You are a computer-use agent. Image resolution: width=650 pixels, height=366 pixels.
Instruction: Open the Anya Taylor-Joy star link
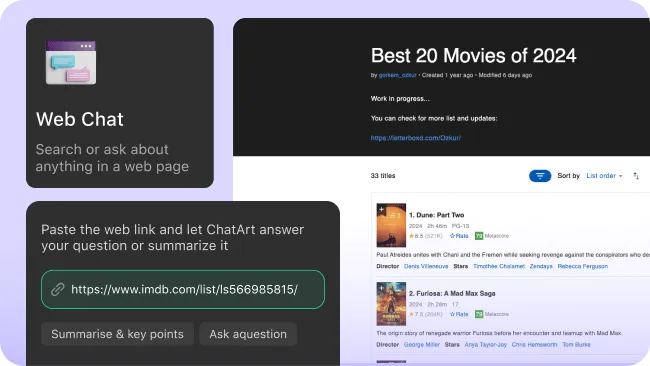tap(485, 344)
